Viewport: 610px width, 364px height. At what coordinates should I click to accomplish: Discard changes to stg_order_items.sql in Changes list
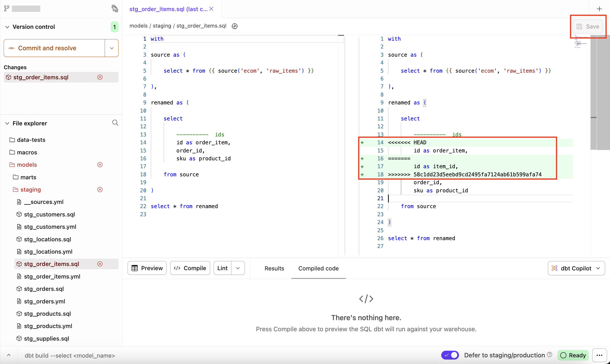pyautogui.click(x=100, y=77)
